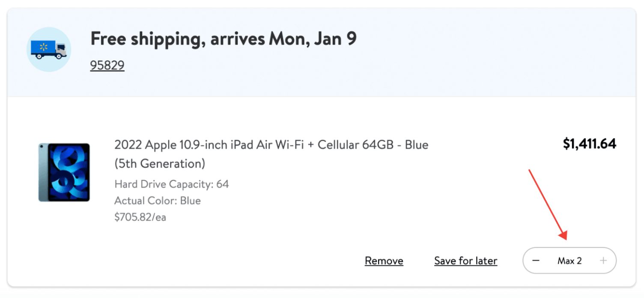Click the Free shipping arrival heading
644x298 pixels.
224,39
